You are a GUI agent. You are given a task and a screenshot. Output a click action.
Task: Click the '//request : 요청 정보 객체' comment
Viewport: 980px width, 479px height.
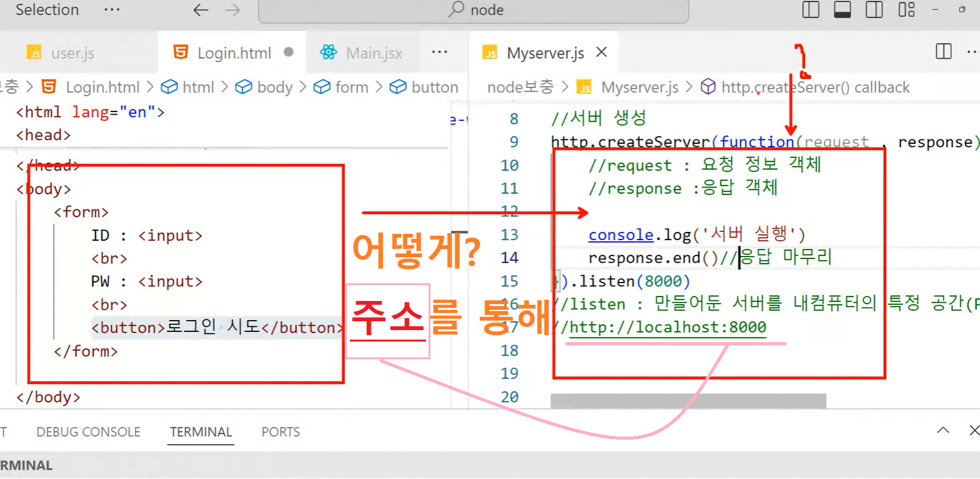[x=705, y=165]
